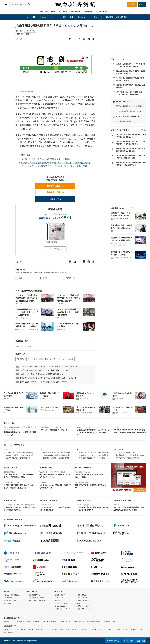
Task: Open the #高市早苗政権 hashtag link
Action: (x=122, y=17)
